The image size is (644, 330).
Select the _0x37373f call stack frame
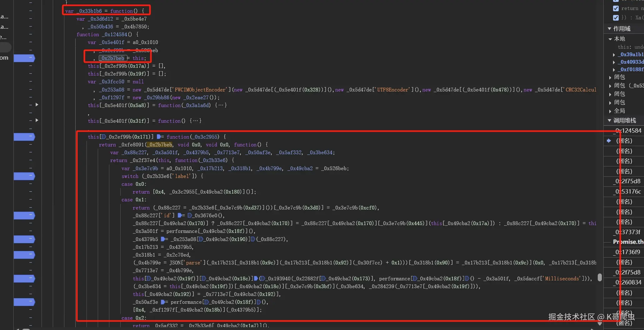(627, 232)
